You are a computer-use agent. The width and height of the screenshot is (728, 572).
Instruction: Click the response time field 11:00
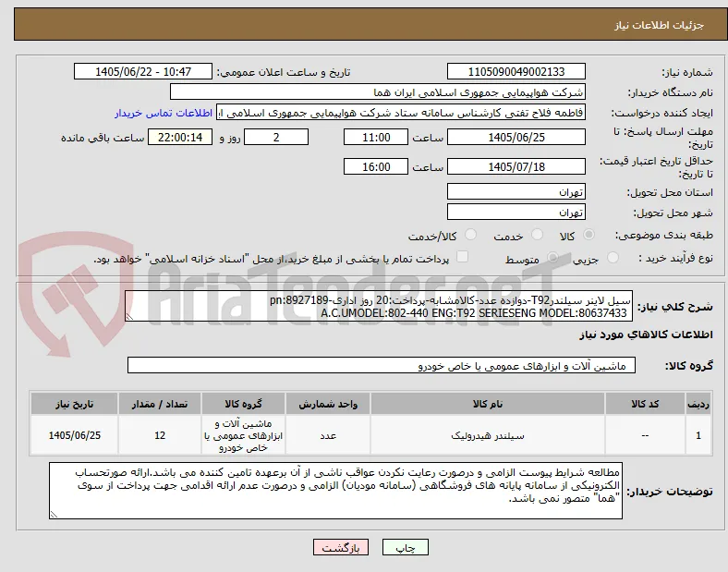click(x=376, y=138)
